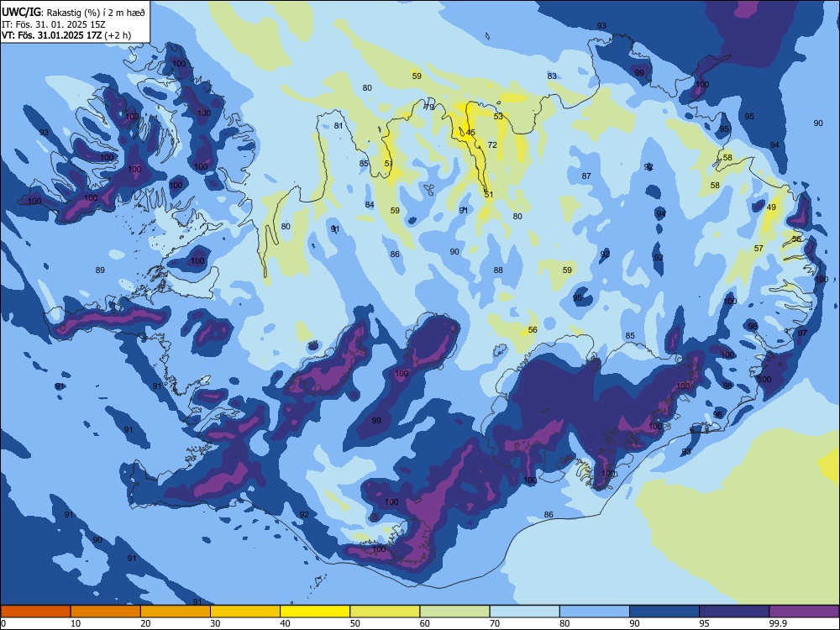Click the humidity value '89' on the map

click(x=100, y=270)
